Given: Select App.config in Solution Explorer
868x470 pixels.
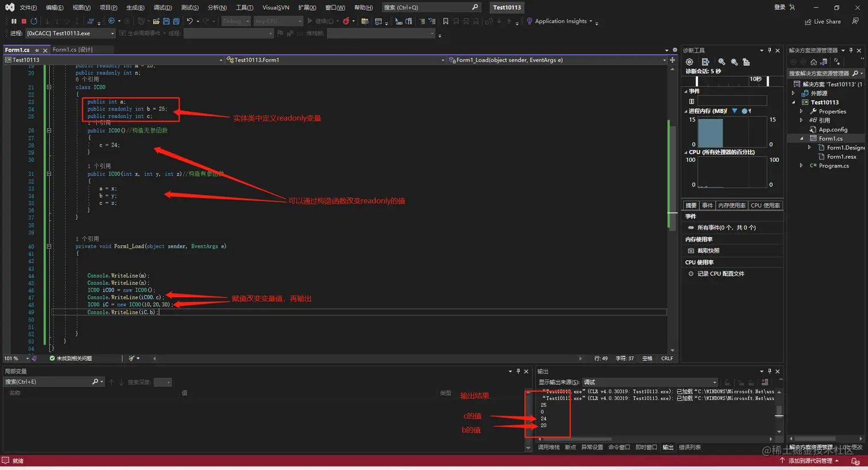Looking at the screenshot, I should click(832, 130).
